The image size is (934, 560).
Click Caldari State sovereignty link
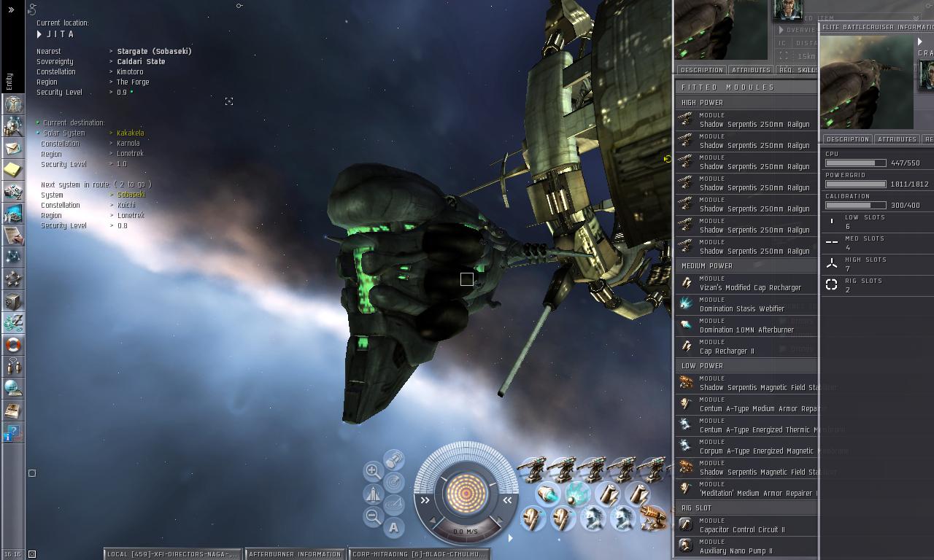click(x=141, y=62)
